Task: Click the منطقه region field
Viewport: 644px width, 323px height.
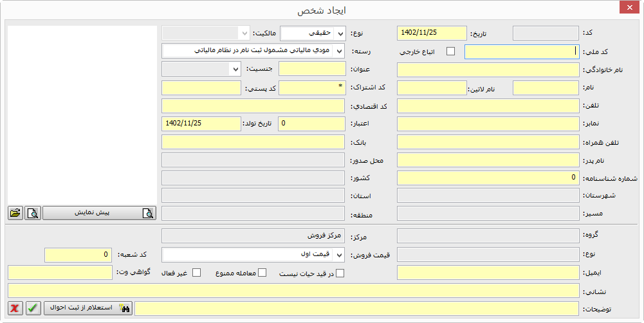Action: [253, 213]
